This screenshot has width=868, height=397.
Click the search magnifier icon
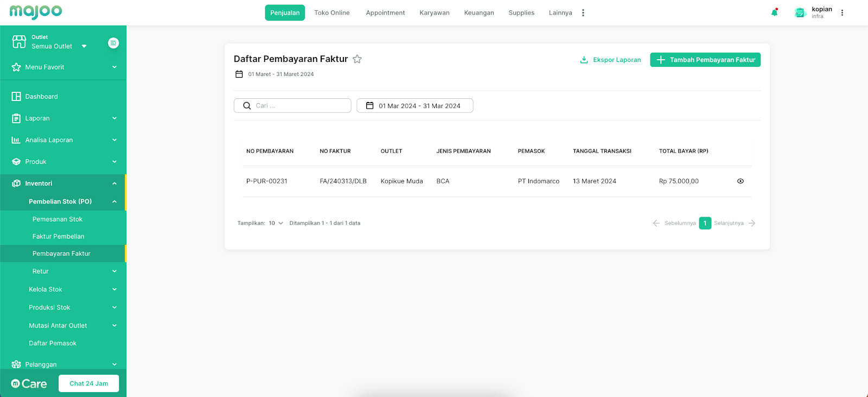[x=247, y=106]
